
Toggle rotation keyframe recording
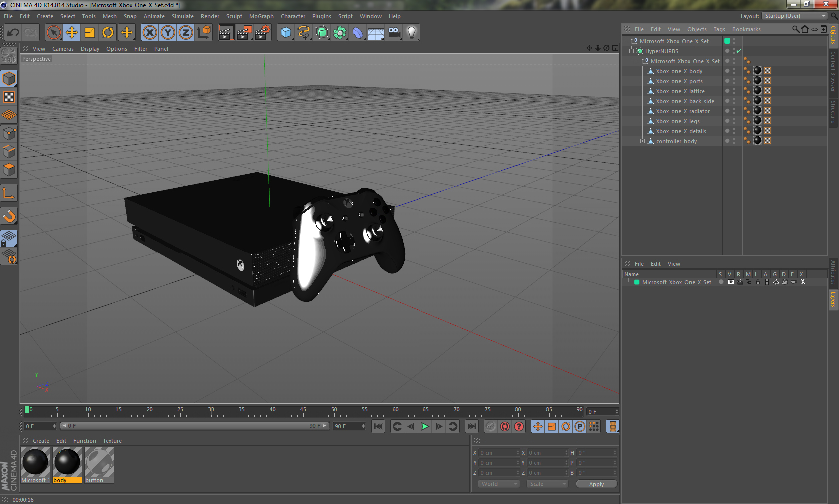[566, 426]
